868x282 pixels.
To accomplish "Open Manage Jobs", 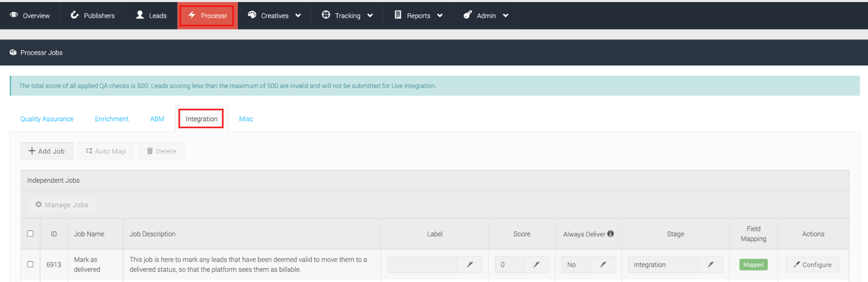I will 61,205.
